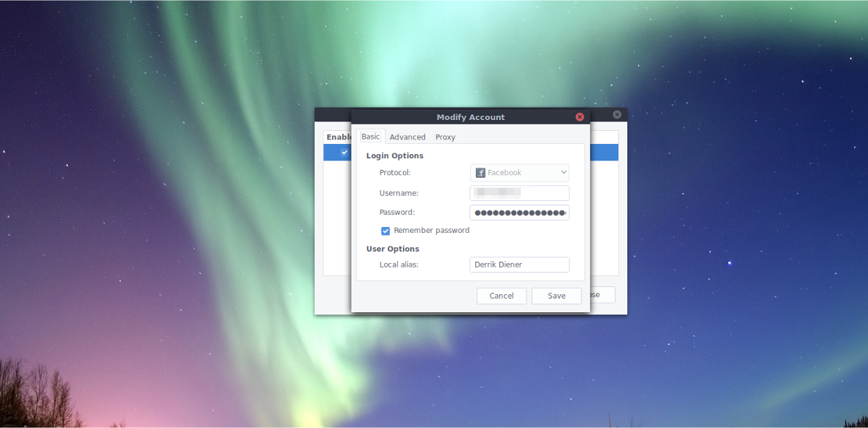Click the Username input field
The image size is (868, 428).
pyautogui.click(x=519, y=192)
